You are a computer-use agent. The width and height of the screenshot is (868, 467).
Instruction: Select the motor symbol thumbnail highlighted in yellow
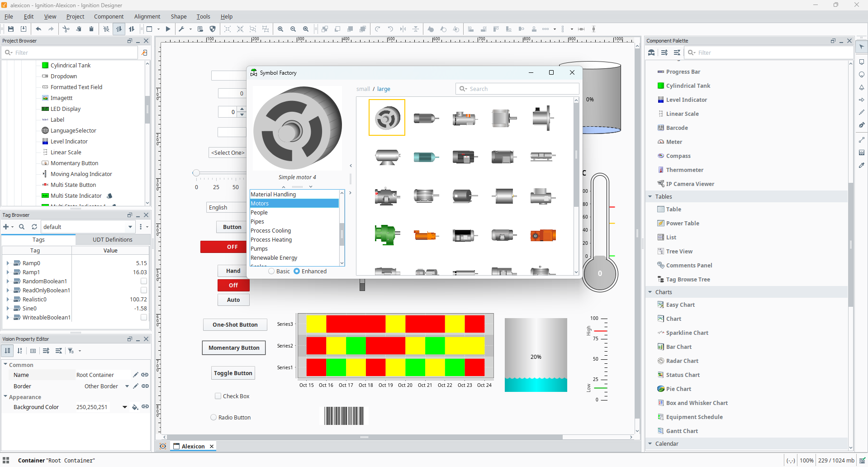(x=387, y=118)
